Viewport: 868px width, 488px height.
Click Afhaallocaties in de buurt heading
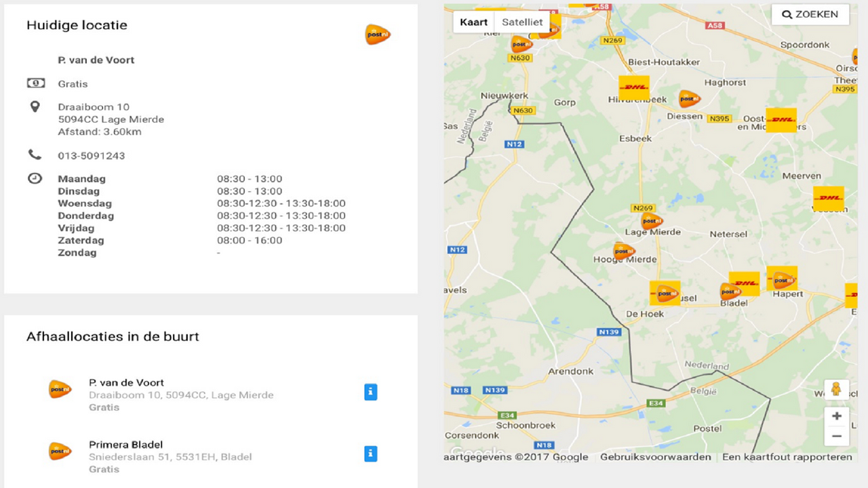click(113, 336)
